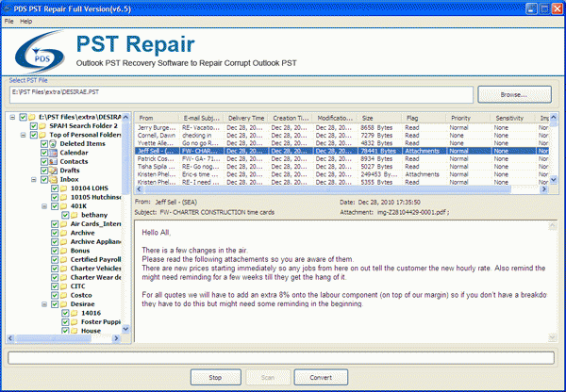566x392 pixels.
Task: Click the Top of Personal Folders icon
Action: (42, 135)
